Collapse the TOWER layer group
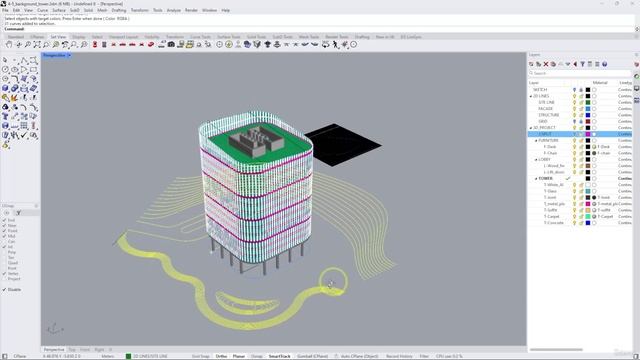This screenshot has height=360, width=640. [536, 179]
